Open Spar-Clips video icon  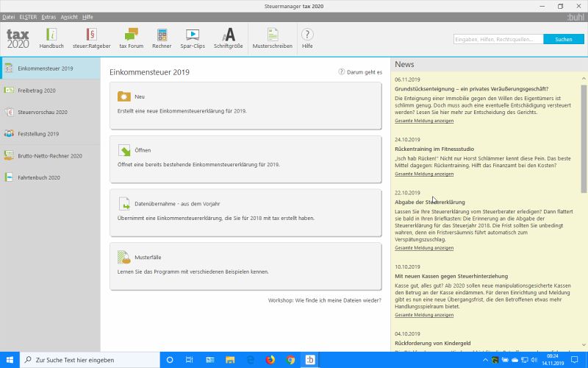click(193, 38)
